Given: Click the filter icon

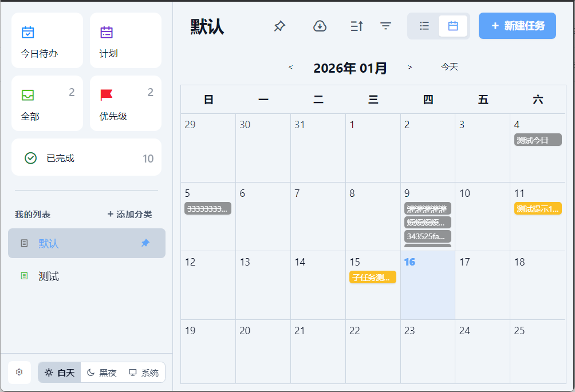Looking at the screenshot, I should pos(385,26).
